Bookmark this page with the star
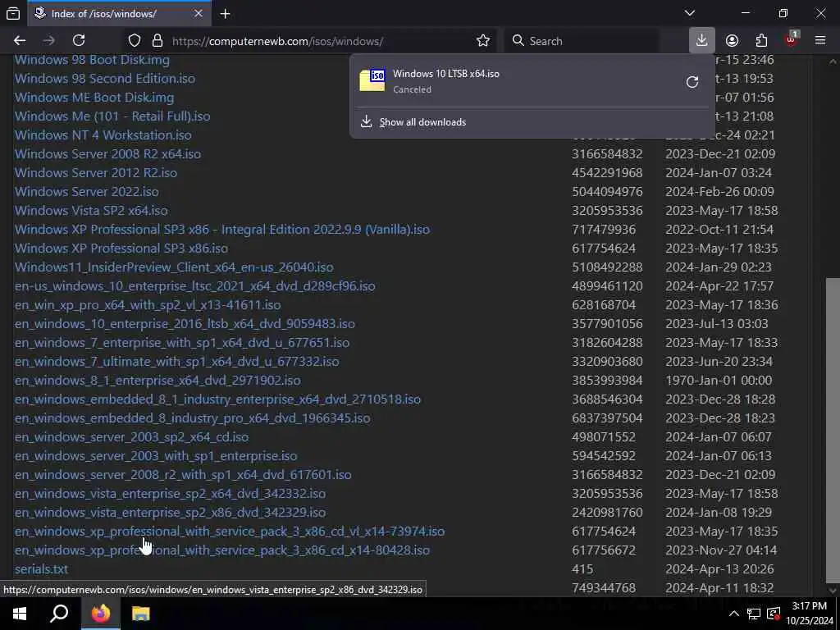 click(482, 41)
